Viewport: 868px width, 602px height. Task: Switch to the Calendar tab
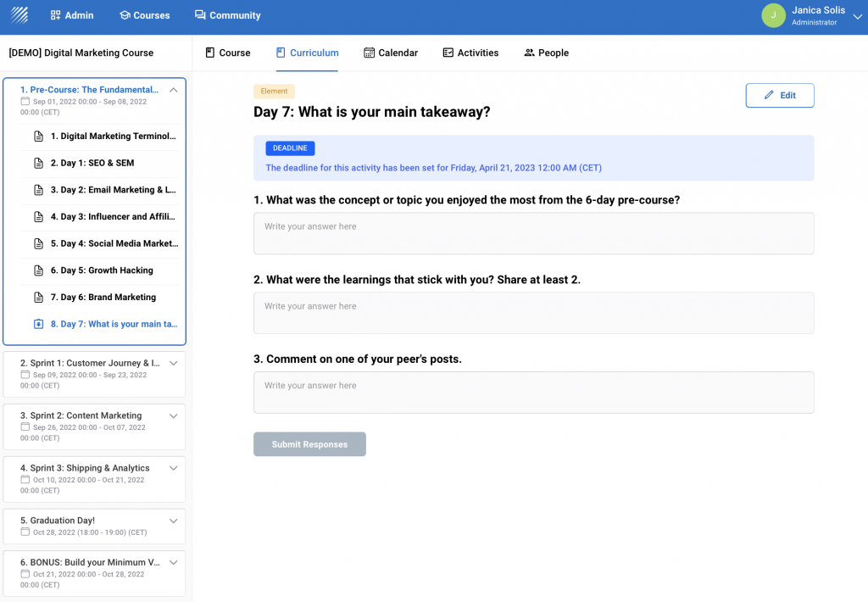click(391, 53)
